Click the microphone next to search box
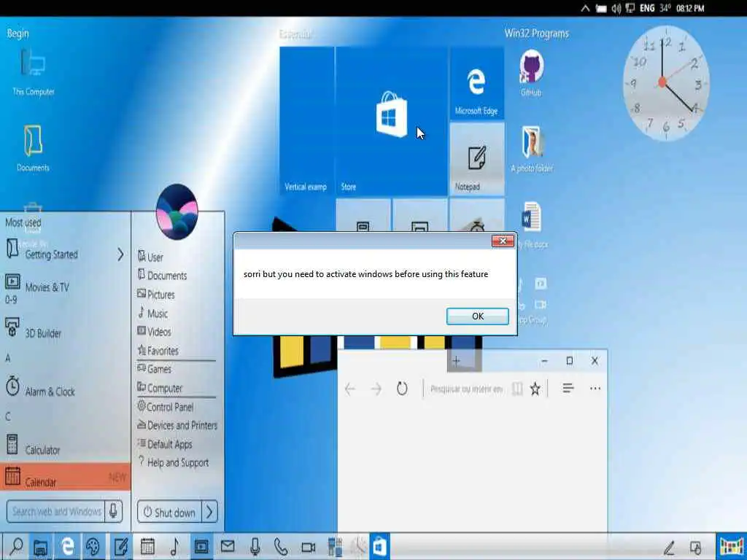This screenshot has height=560, width=747. (113, 511)
